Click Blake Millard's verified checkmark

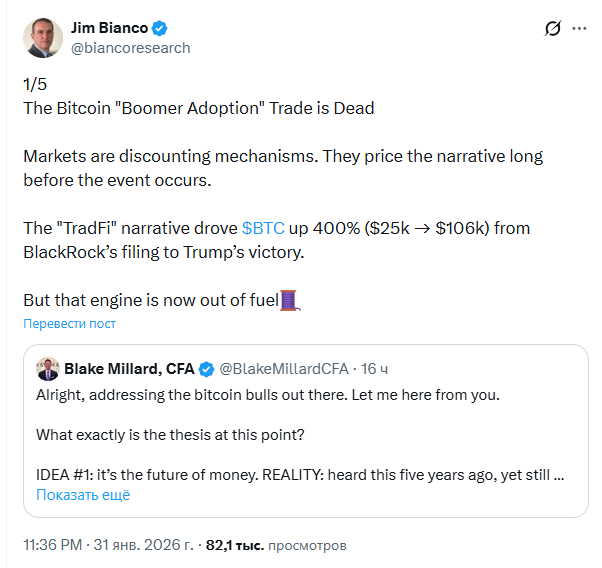click(206, 369)
